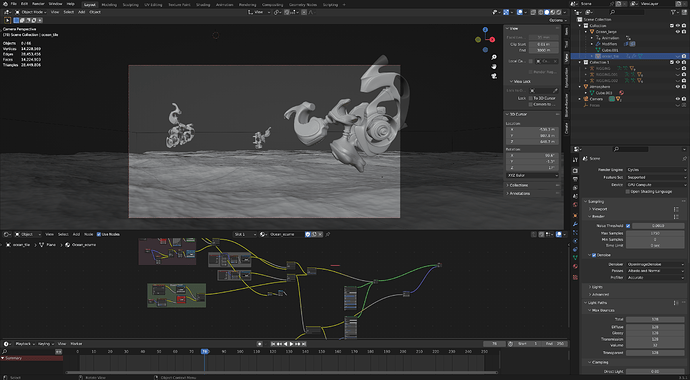Switch to the Shading workspace tab
This screenshot has height=380, width=690.
tap(203, 4)
